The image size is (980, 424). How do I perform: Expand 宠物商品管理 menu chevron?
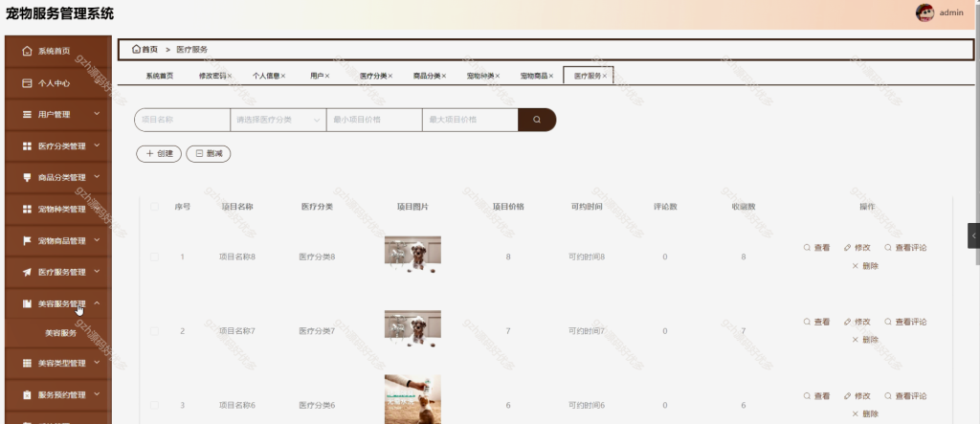click(x=97, y=240)
